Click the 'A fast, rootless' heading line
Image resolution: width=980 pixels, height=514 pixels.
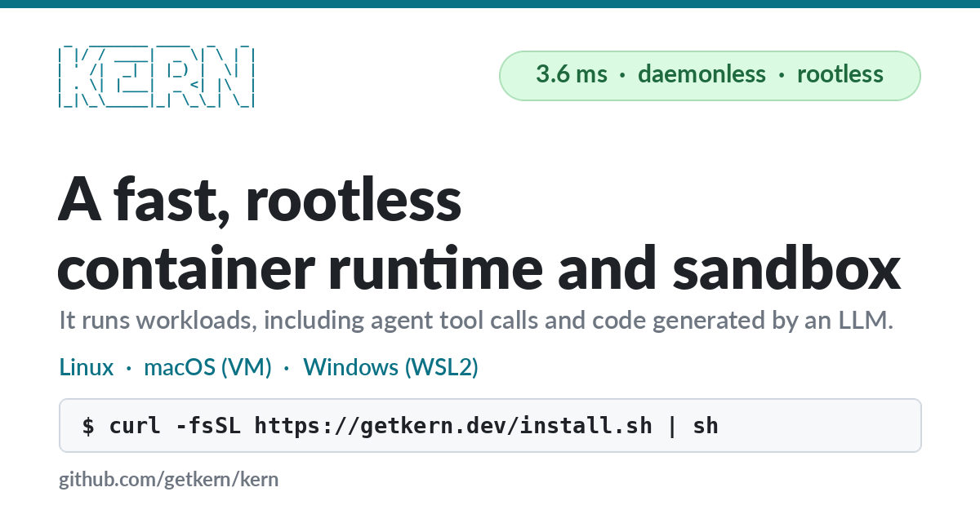tap(261, 202)
